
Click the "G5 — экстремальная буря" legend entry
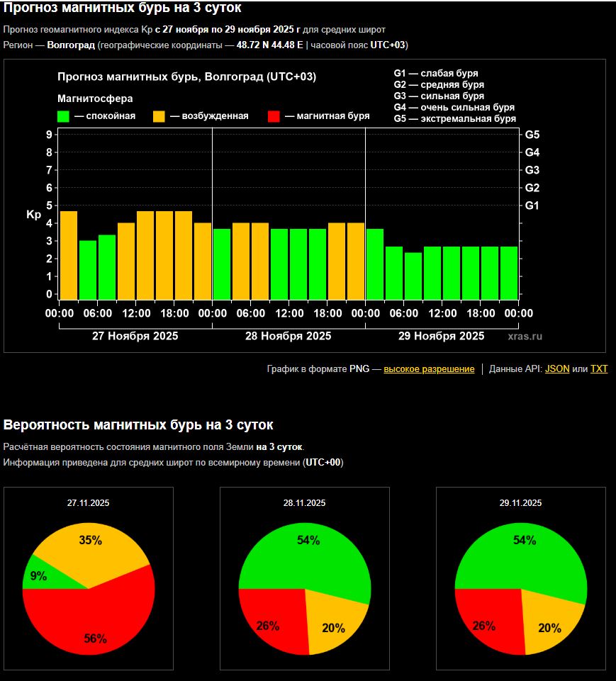[x=454, y=119]
